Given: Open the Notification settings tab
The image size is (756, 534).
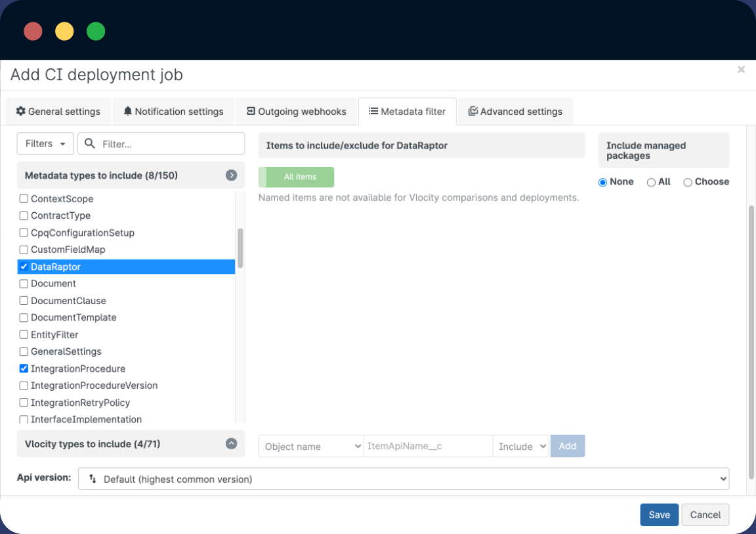Looking at the screenshot, I should tap(173, 112).
